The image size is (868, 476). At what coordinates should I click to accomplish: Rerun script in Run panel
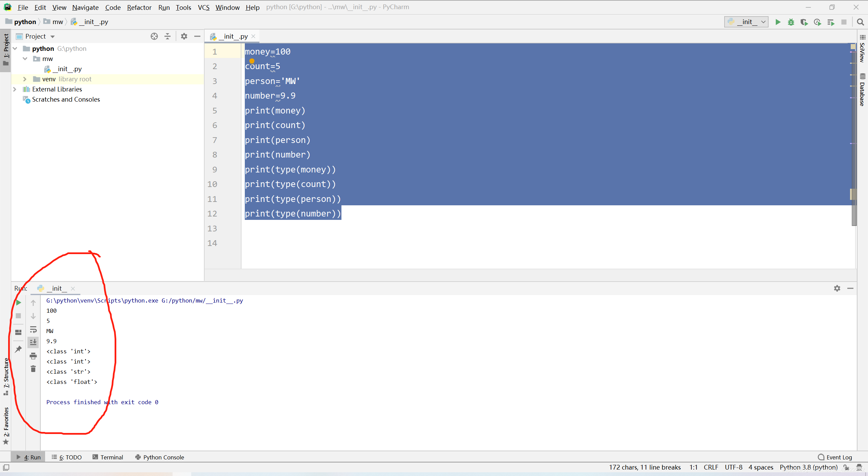click(19, 303)
